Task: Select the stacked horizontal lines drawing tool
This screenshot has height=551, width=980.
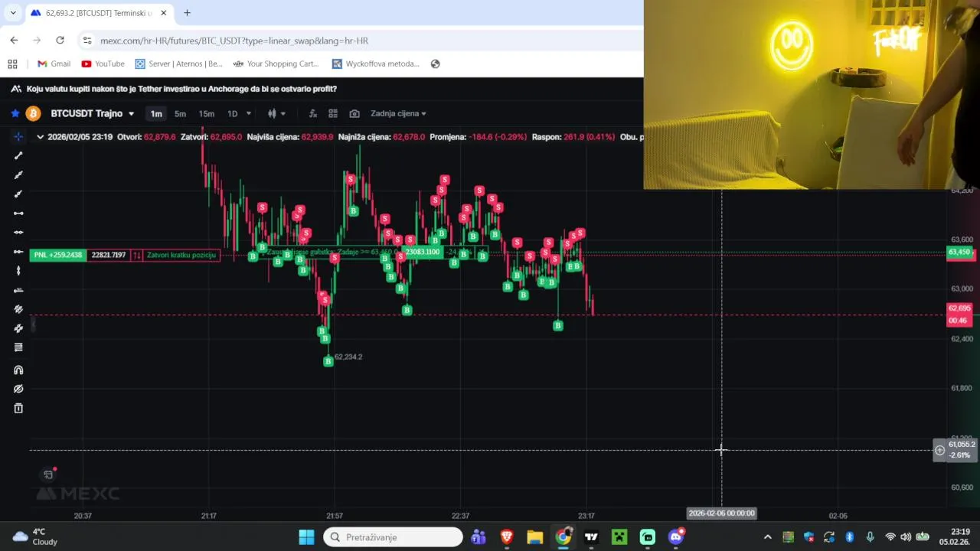Action: point(18,347)
